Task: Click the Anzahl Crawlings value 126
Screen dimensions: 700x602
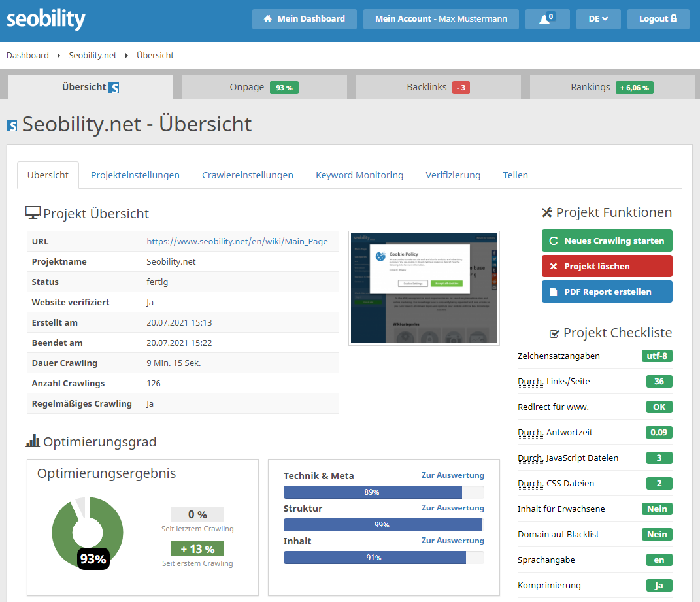Action: [x=154, y=383]
